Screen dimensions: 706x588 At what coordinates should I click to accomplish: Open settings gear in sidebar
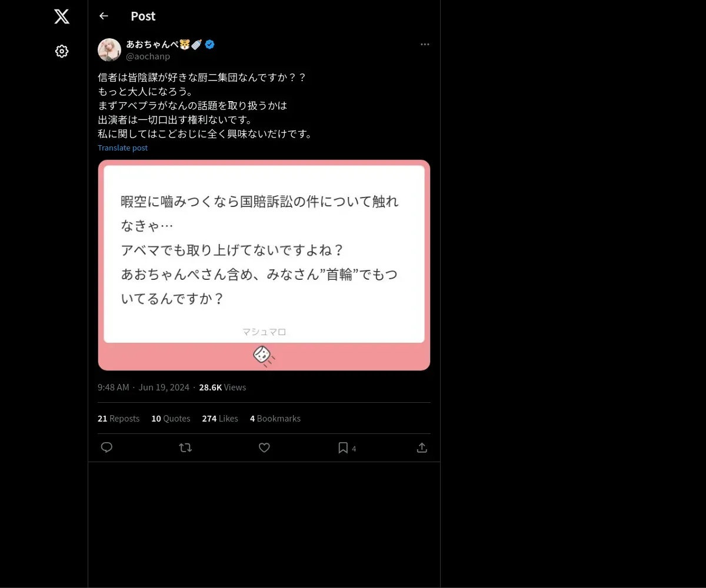[x=62, y=51]
